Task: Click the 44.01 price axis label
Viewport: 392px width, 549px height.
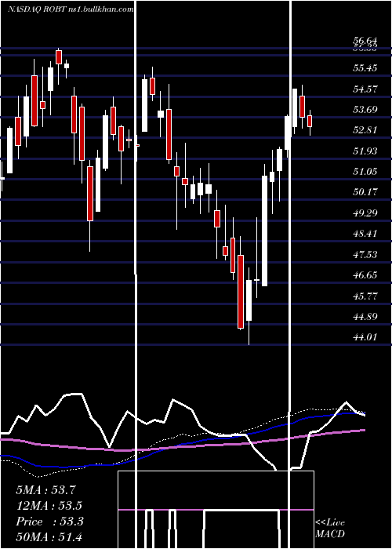Action: [x=365, y=337]
